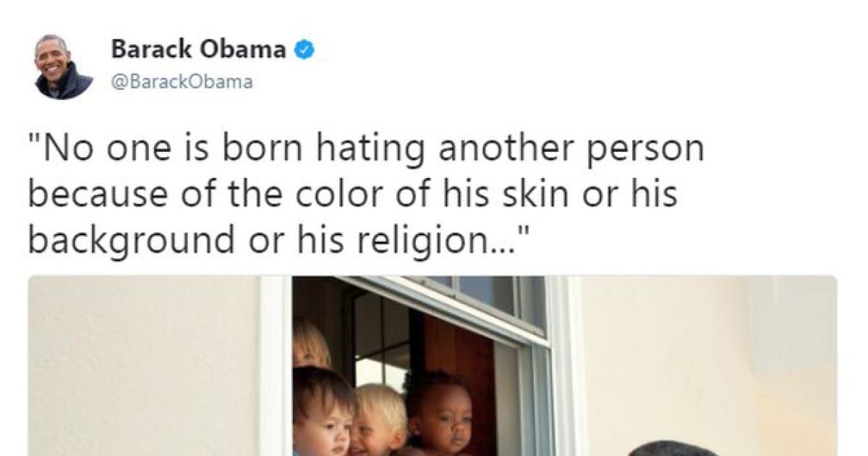Click the adult's blonde hair above the toddlers
Screen dimensions: 868x456
point(310,342)
